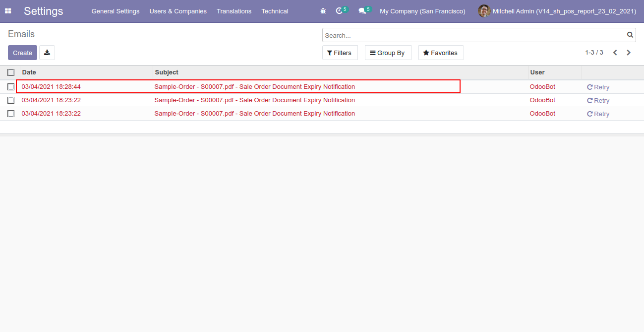Screen dimensions: 644x332
Task: Go to next page arrow
Action: 629,53
